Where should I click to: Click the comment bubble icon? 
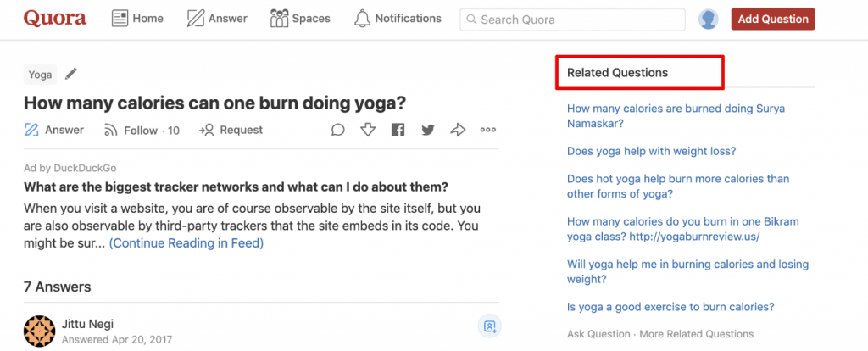click(x=337, y=130)
